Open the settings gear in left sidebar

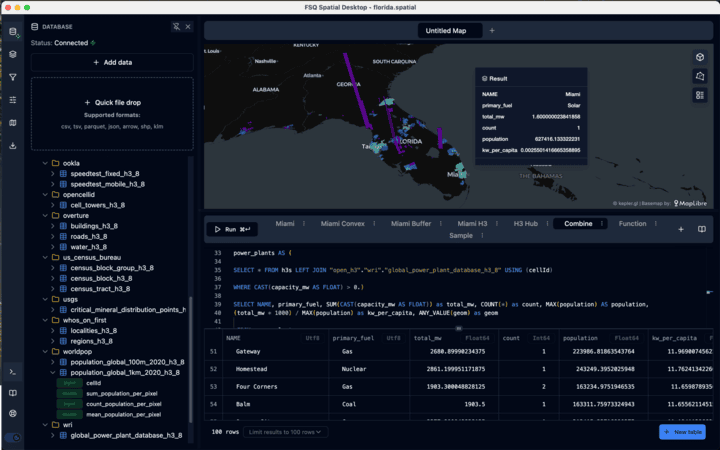click(13, 413)
